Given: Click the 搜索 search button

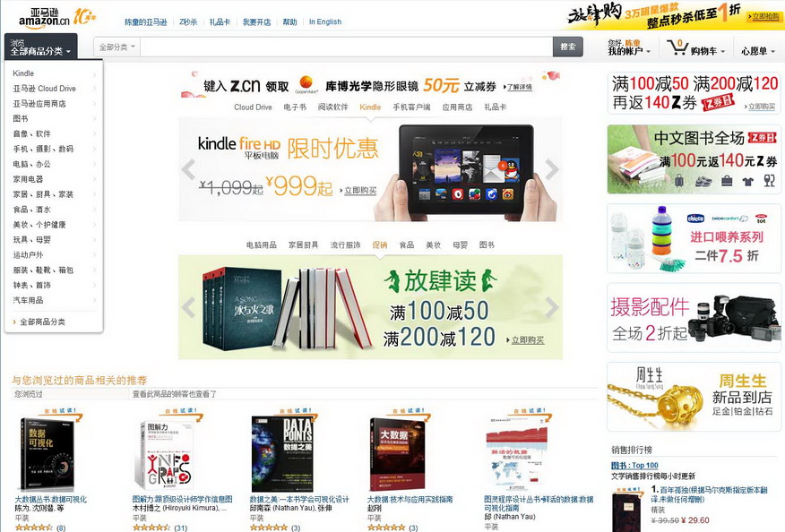Looking at the screenshot, I should tap(568, 47).
